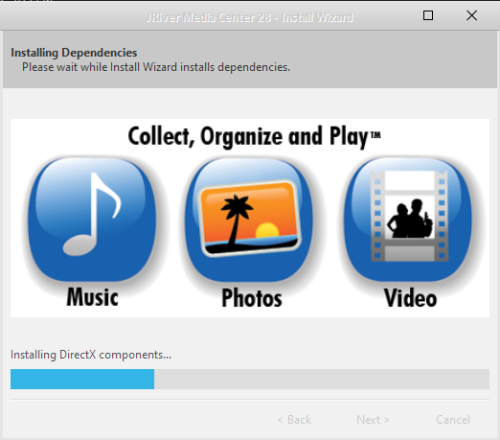The height and width of the screenshot is (440, 500).
Task: Click the Cancel button
Action: tap(453, 420)
